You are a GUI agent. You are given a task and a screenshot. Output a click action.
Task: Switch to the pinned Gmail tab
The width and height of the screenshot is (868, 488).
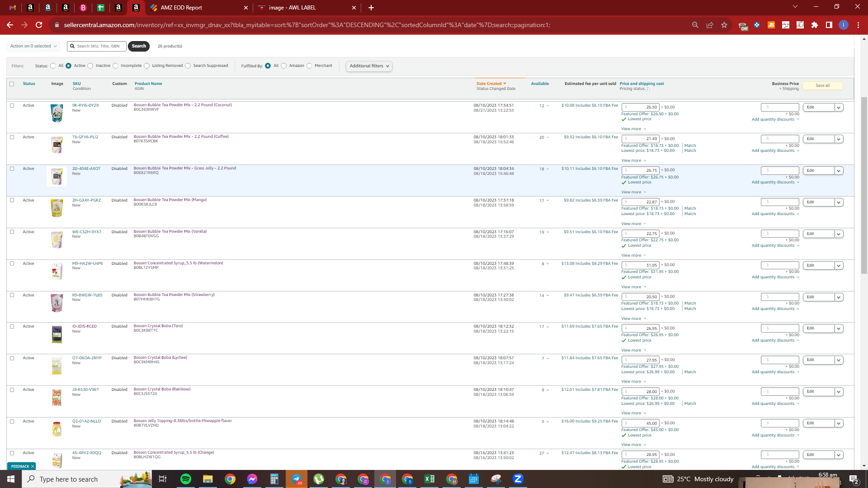pos(13,8)
